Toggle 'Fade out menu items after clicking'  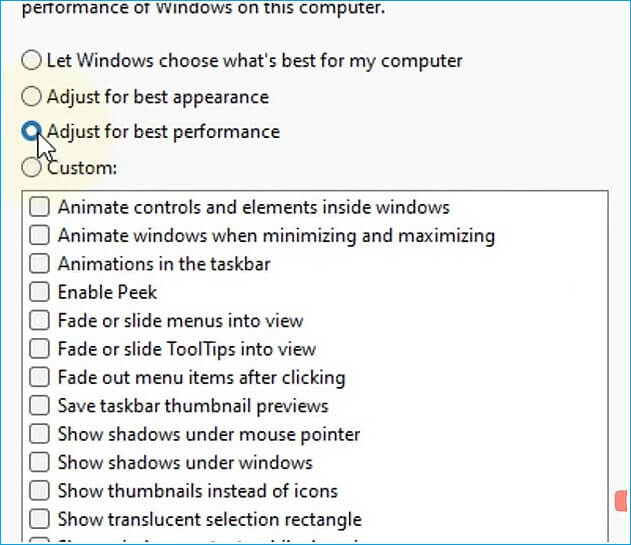pyautogui.click(x=39, y=378)
